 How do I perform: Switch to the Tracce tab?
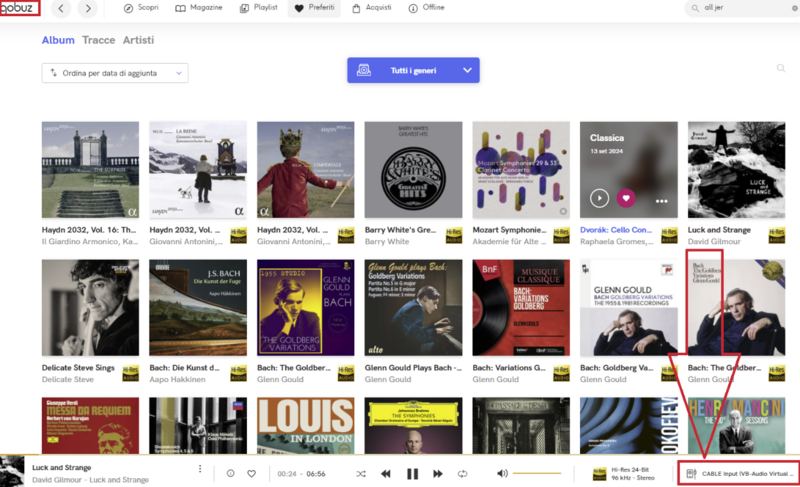[x=98, y=40]
